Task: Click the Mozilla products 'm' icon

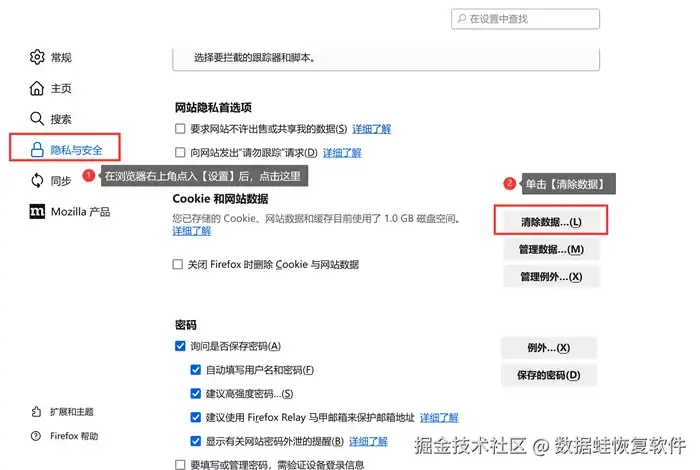Action: click(37, 212)
